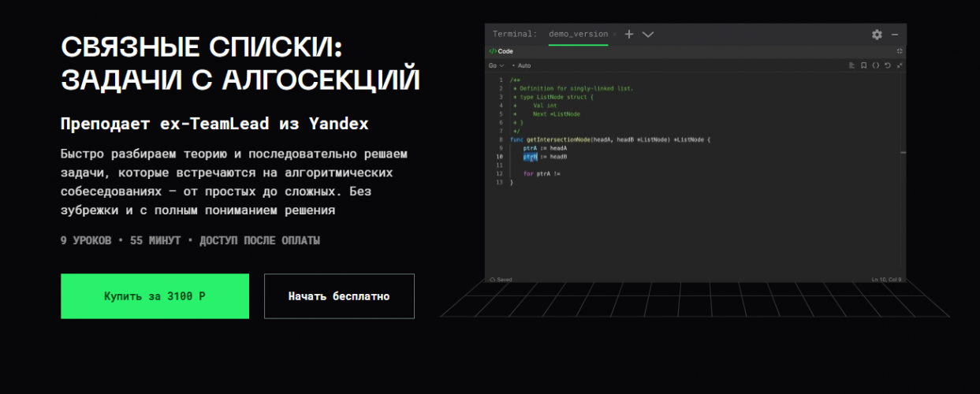
Task: Minimize the terminal panel with dash icon
Action: [x=895, y=35]
